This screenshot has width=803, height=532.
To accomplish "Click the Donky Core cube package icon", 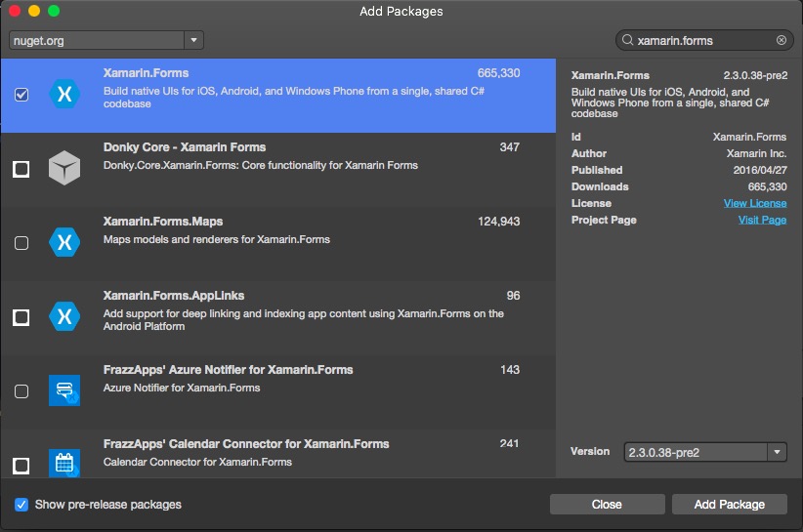I will pyautogui.click(x=64, y=168).
